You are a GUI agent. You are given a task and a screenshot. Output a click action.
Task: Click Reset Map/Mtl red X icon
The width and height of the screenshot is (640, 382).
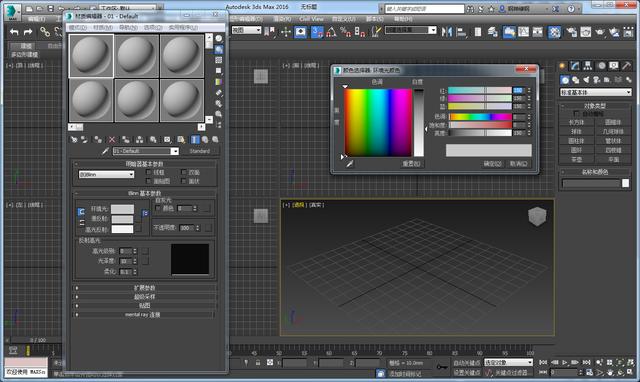112,140
